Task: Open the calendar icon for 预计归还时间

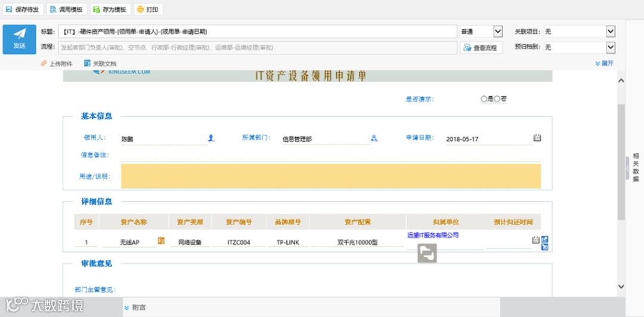Action: (x=535, y=240)
